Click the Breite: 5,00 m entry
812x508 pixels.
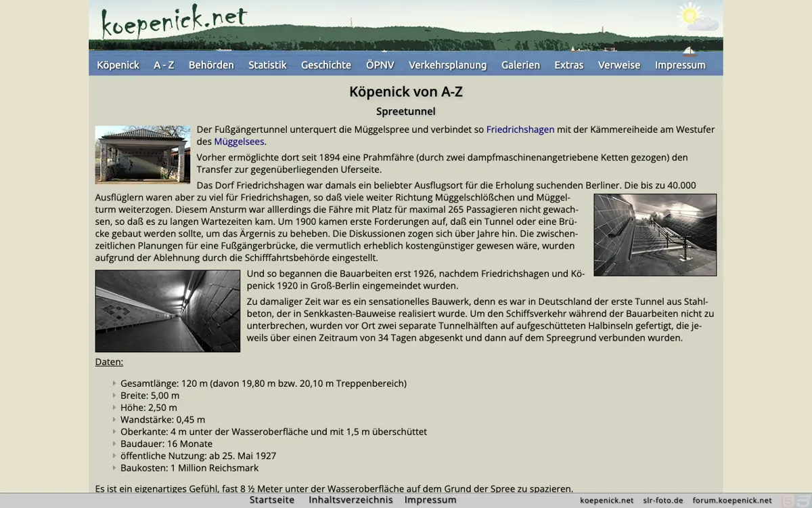(x=150, y=396)
